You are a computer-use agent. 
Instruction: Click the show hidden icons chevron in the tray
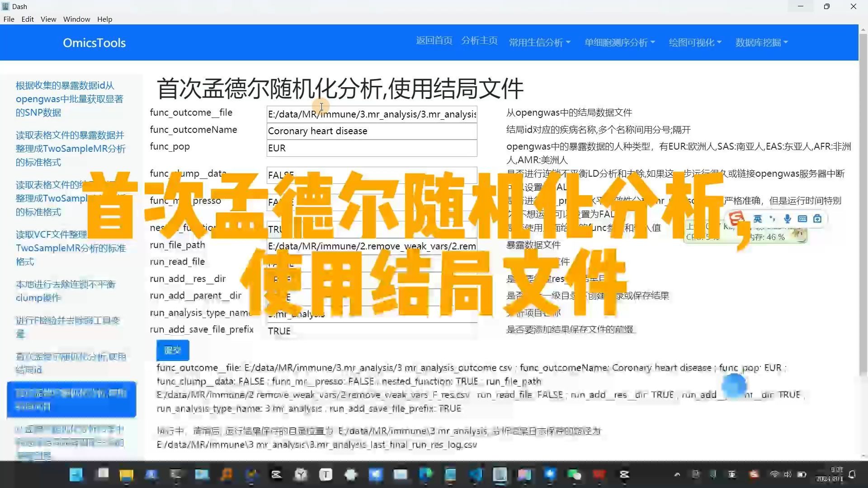point(678,475)
